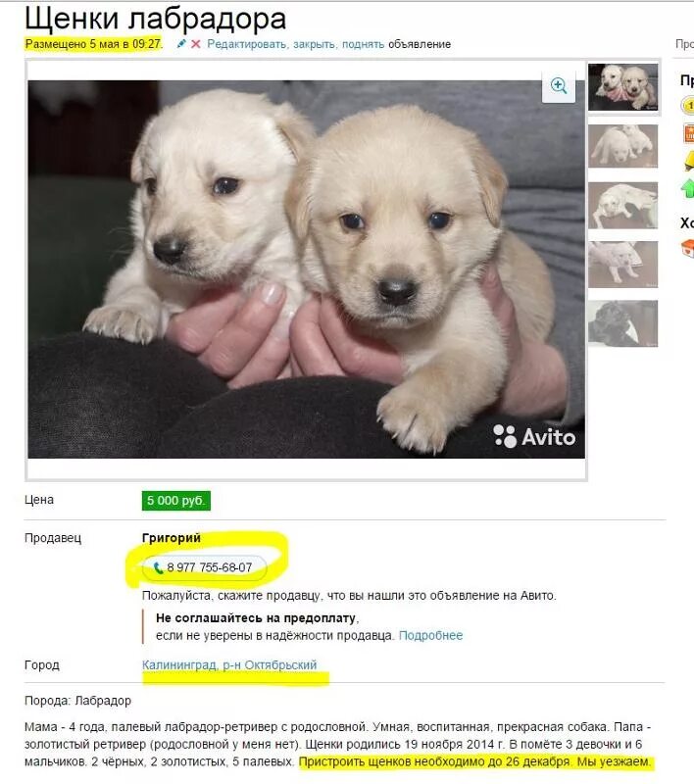Screen dimensions: 694x784
Task: Click the yellow highlighter marker icon
Action: (688, 161)
